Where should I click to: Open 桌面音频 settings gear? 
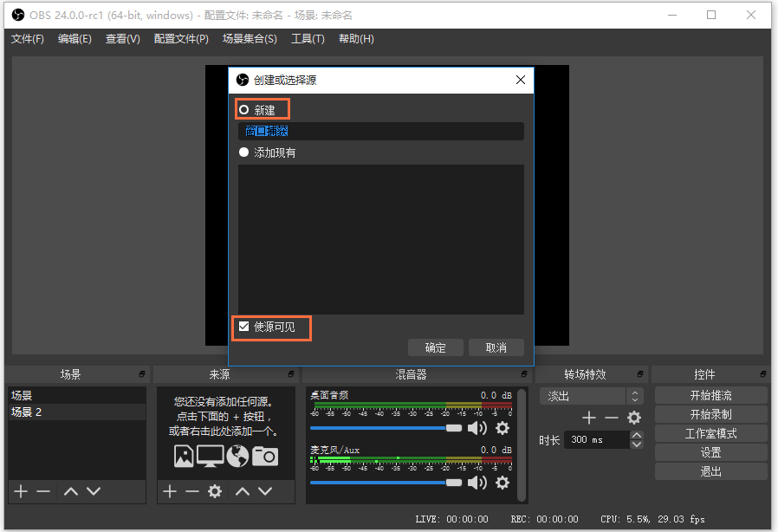tap(502, 428)
